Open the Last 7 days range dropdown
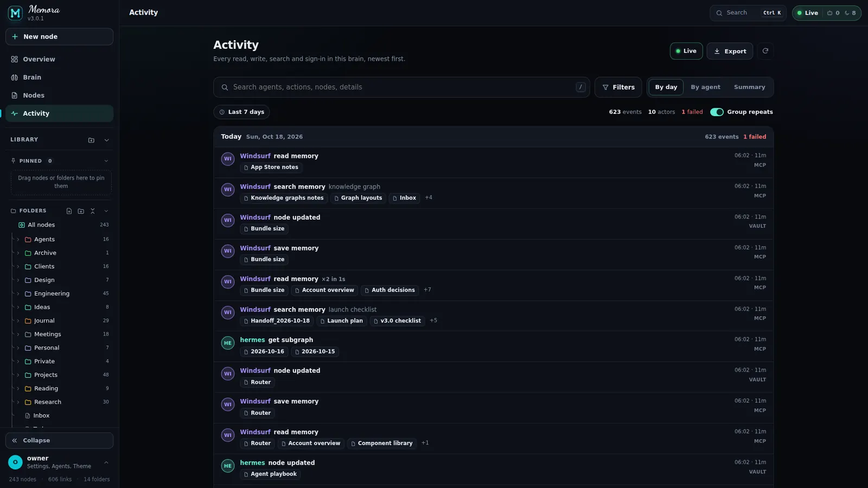This screenshot has width=868, height=488. 241,112
